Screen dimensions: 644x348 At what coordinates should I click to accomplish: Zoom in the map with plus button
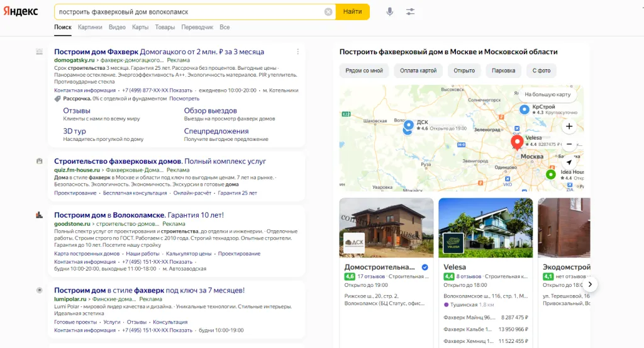(569, 126)
